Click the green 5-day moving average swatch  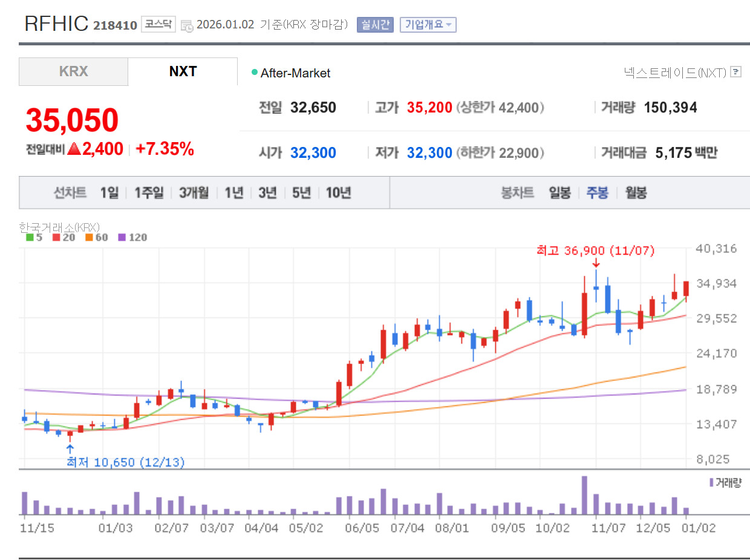30,237
